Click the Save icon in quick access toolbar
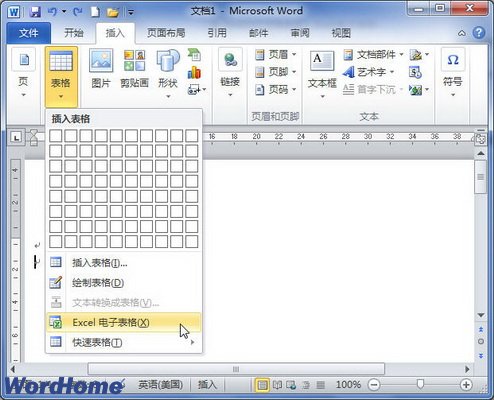The width and height of the screenshot is (494, 400). (35, 12)
